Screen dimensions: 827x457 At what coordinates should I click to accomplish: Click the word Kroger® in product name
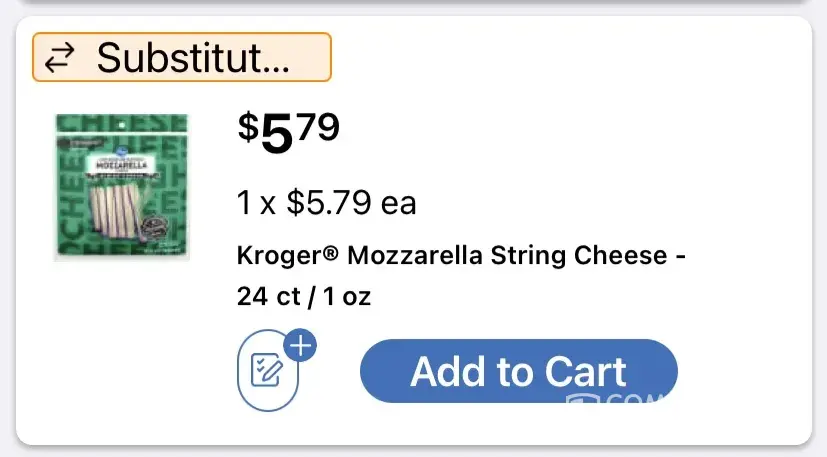click(x=288, y=255)
